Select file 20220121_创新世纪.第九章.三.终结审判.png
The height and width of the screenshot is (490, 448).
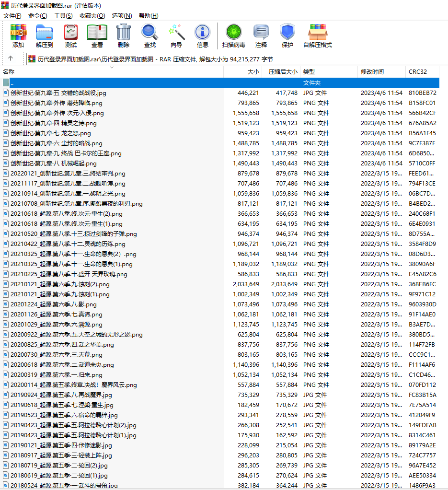point(68,174)
